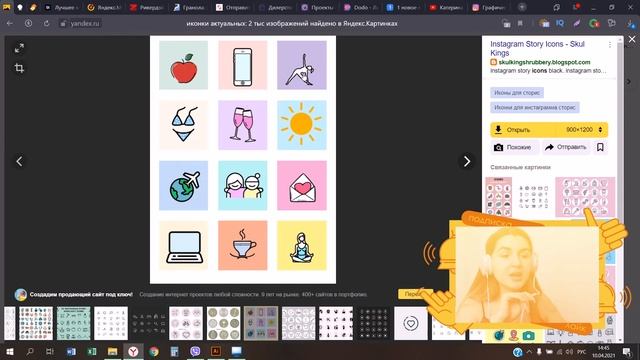
Task: Open Microsoft Excel from the taskbar
Action: (x=92, y=351)
